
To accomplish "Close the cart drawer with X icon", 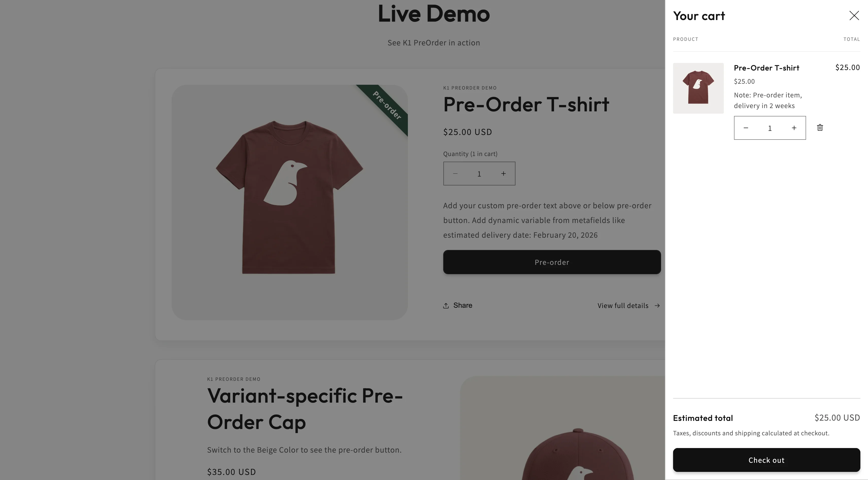I will click(x=854, y=15).
